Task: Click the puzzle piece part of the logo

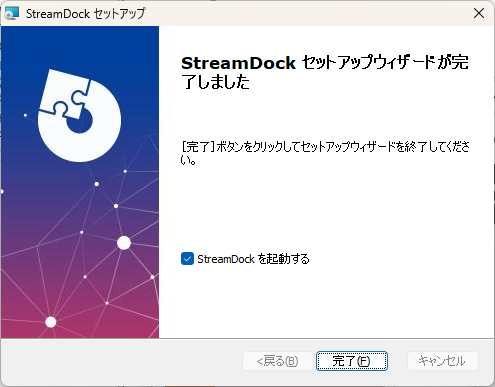Action: 66,94
